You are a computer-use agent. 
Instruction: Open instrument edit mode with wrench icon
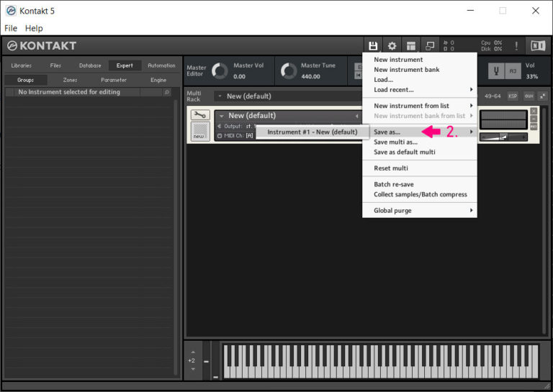coord(199,115)
